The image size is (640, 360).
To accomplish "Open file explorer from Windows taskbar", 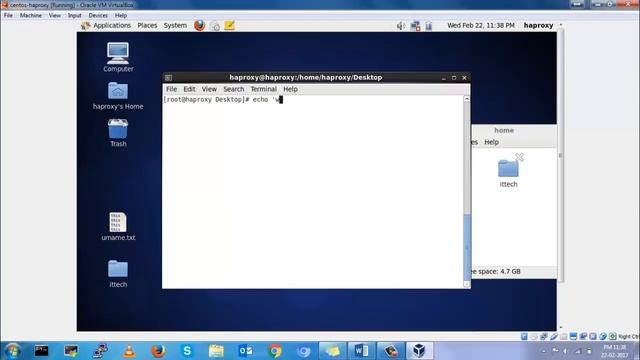I will 216,351.
